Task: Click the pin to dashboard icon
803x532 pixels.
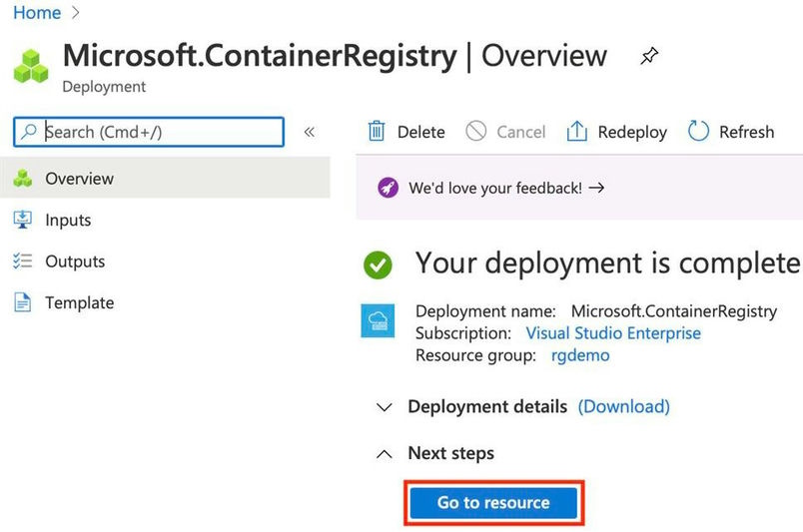Action: click(649, 57)
